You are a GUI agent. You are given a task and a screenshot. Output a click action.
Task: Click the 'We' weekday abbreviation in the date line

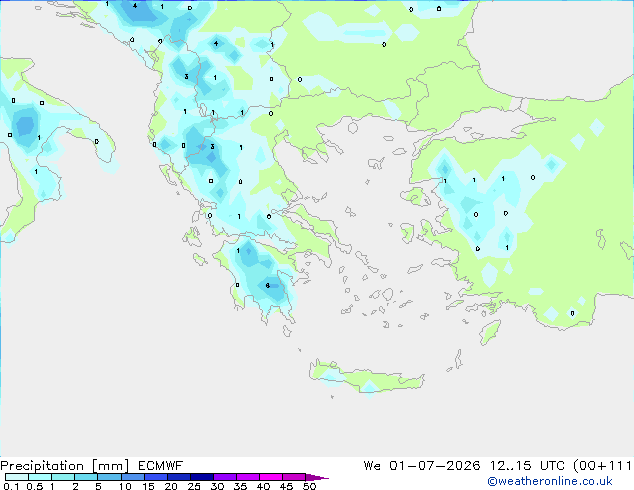pos(372,466)
